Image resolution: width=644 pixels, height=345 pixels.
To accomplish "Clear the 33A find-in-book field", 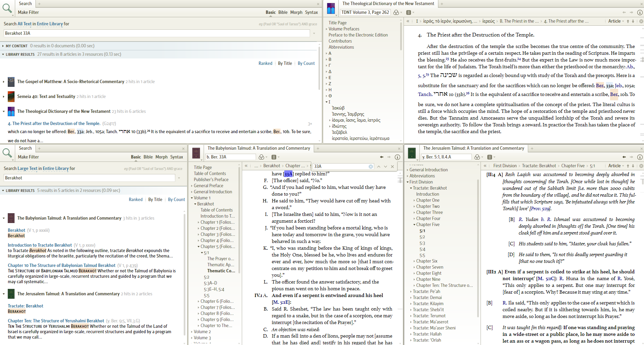I will coord(371,167).
